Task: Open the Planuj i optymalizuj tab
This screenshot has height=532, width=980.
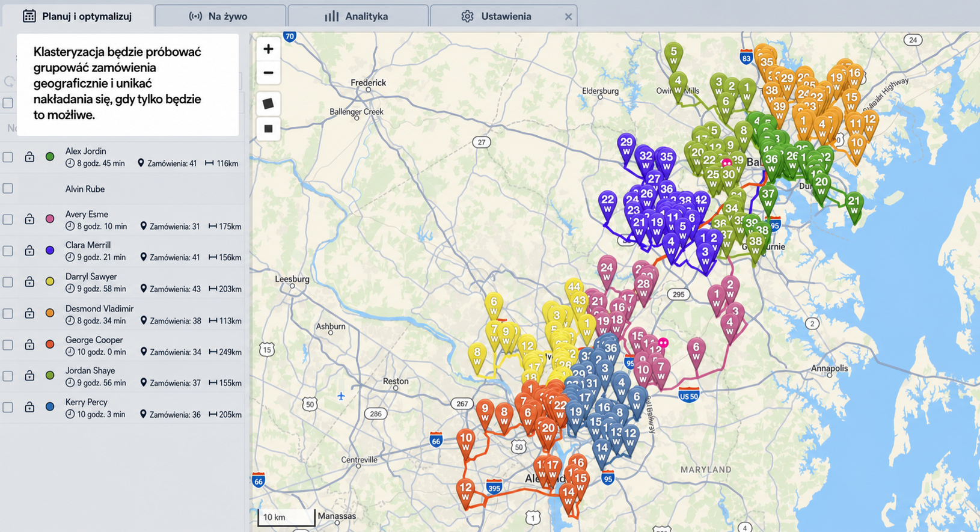Action: pos(77,16)
